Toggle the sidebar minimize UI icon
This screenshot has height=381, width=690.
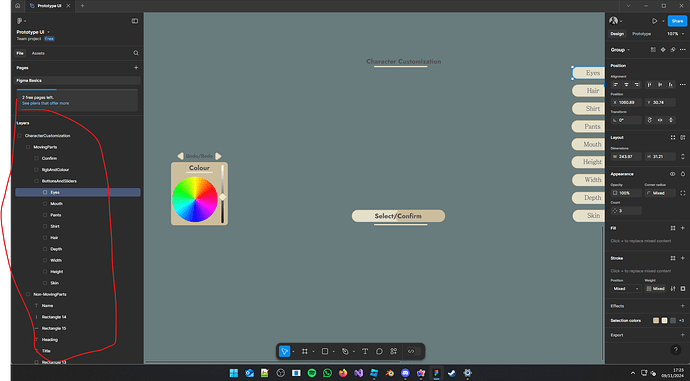135,21
